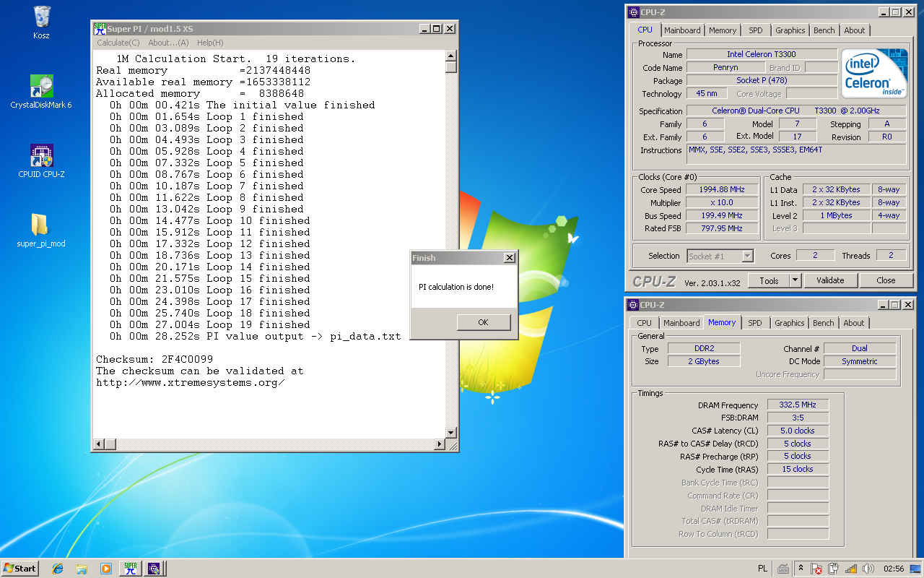The width and height of the screenshot is (924, 578).
Task: Click the Validate button
Action: [x=830, y=280]
